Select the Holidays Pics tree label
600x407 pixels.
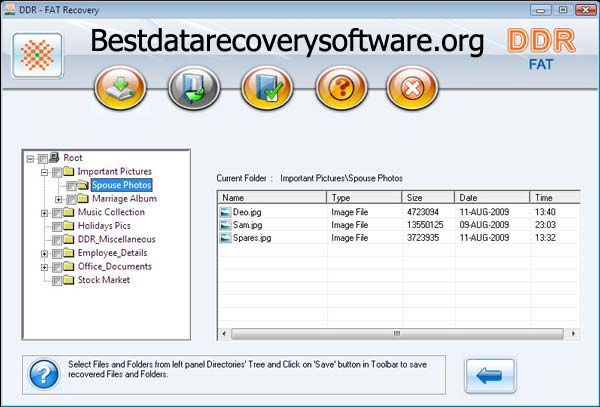coord(104,226)
